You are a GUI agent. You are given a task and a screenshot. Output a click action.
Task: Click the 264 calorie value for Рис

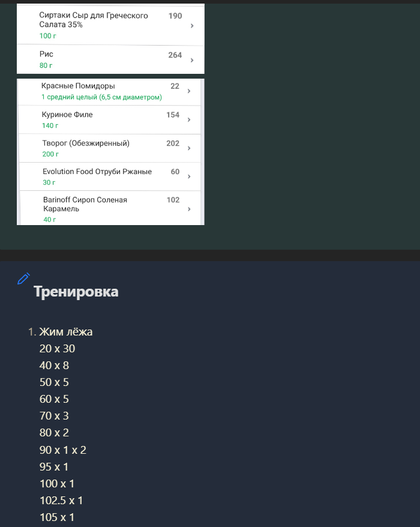pyautogui.click(x=175, y=55)
